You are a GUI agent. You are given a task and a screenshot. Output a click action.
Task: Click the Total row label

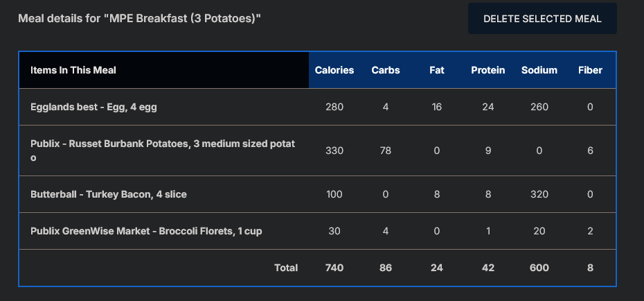(286, 268)
